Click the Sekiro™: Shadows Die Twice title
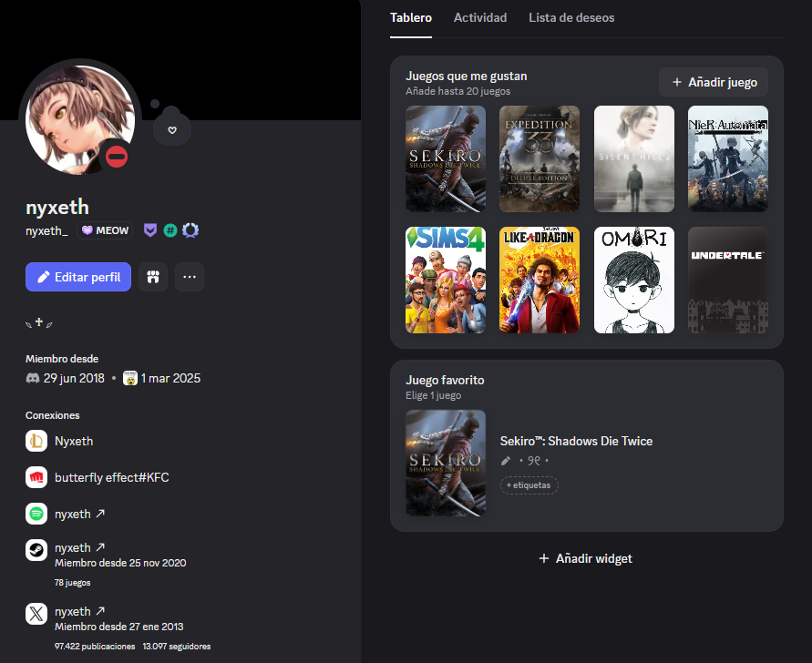Screen dimensions: 812x663 (x=576, y=441)
